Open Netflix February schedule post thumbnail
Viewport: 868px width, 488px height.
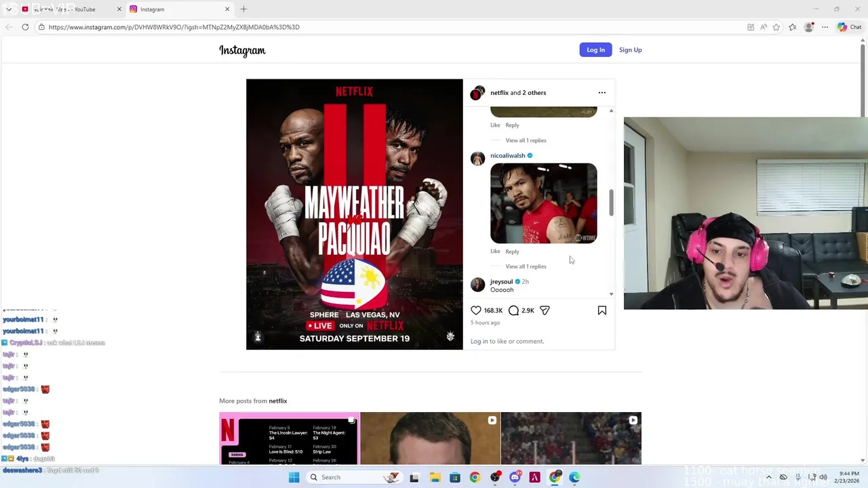[289, 439]
